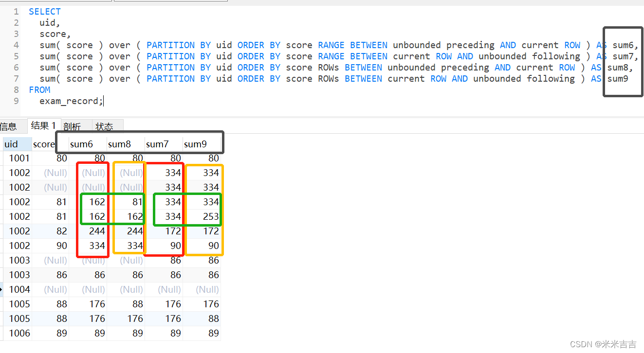The image size is (644, 353).
Task: Click the sum6 column header
Action: pyautogui.click(x=88, y=144)
